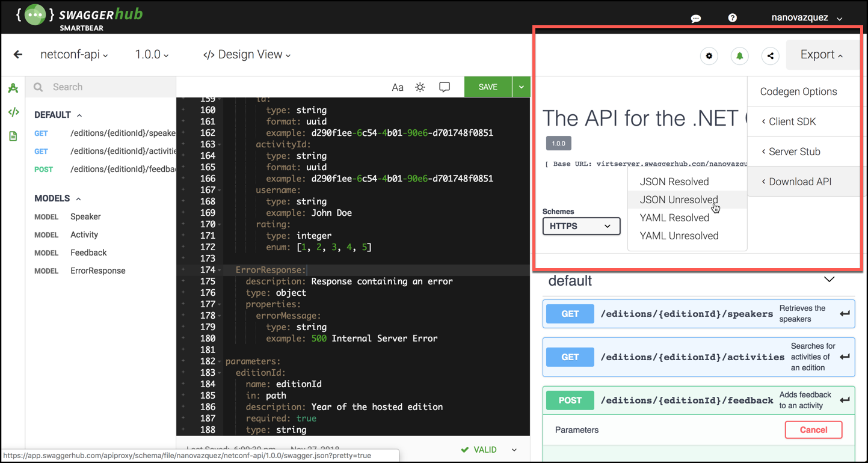Select the Feedback model

pyautogui.click(x=88, y=253)
